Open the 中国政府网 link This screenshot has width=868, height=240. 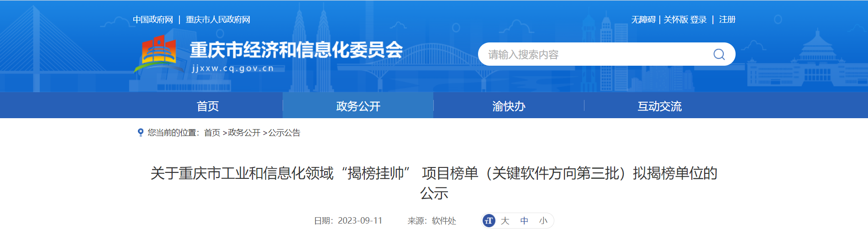pyautogui.click(x=153, y=20)
